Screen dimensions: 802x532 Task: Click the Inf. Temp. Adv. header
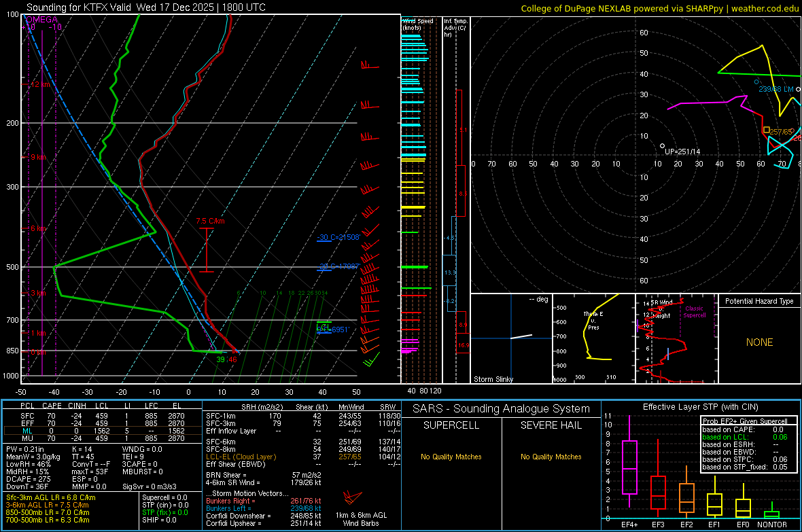[x=455, y=28]
